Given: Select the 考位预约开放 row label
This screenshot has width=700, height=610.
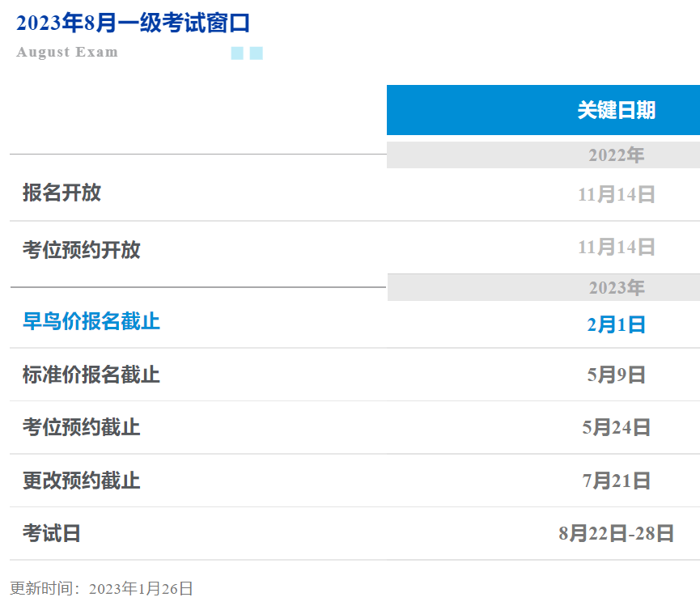Looking at the screenshot, I should tap(81, 249).
